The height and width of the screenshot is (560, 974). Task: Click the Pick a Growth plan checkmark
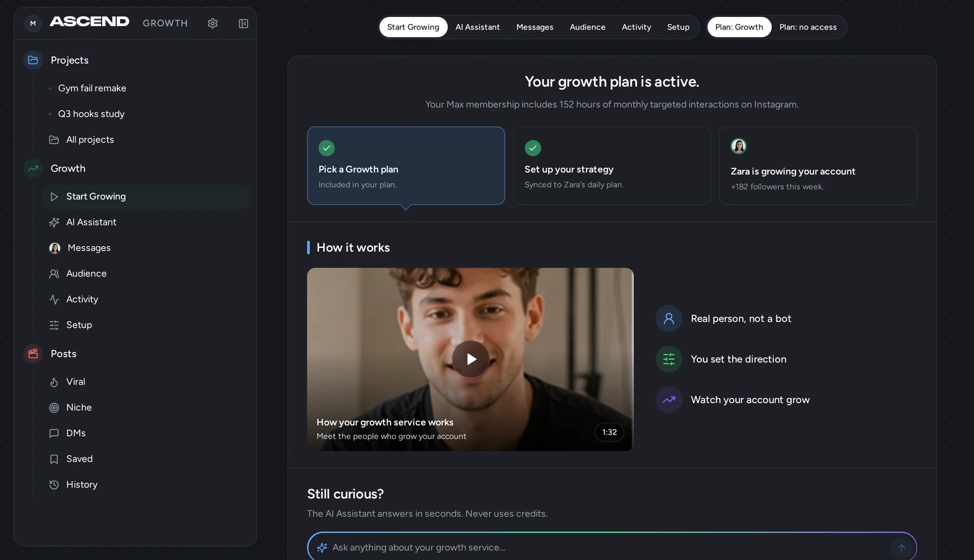(x=327, y=148)
